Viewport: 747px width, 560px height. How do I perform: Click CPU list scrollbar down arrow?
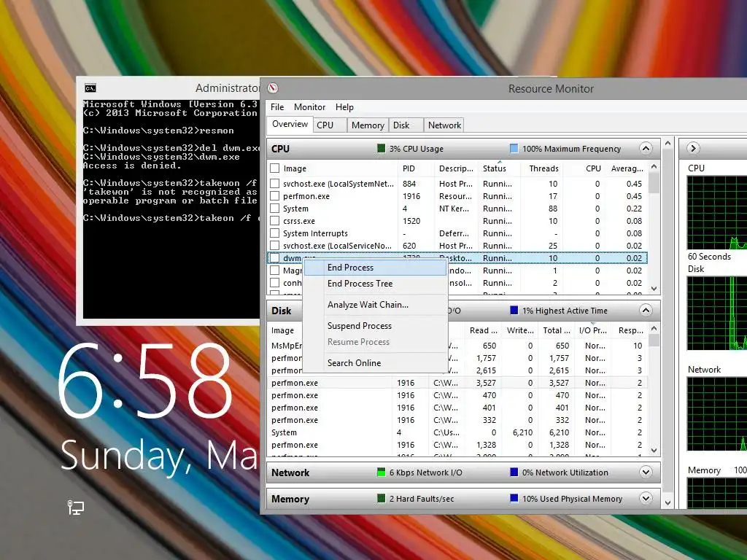(x=654, y=289)
